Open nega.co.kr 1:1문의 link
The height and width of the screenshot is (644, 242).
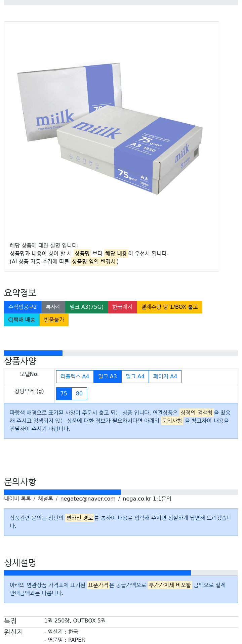coord(147,499)
